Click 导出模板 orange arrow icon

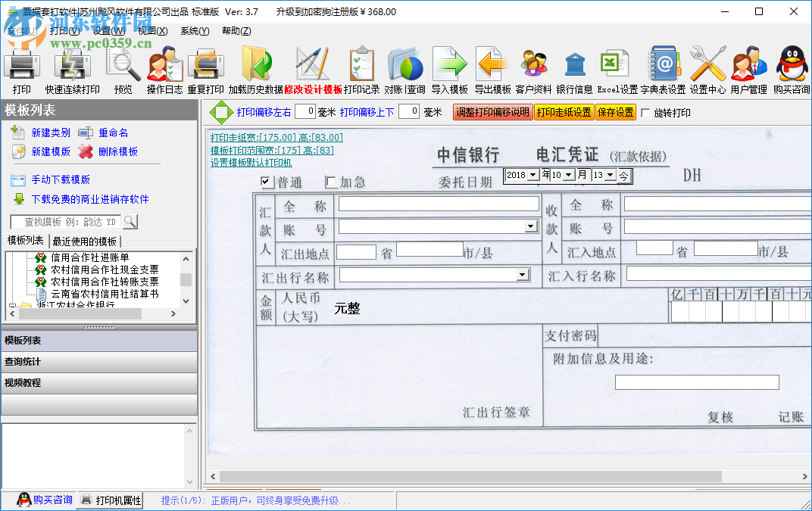[x=492, y=65]
